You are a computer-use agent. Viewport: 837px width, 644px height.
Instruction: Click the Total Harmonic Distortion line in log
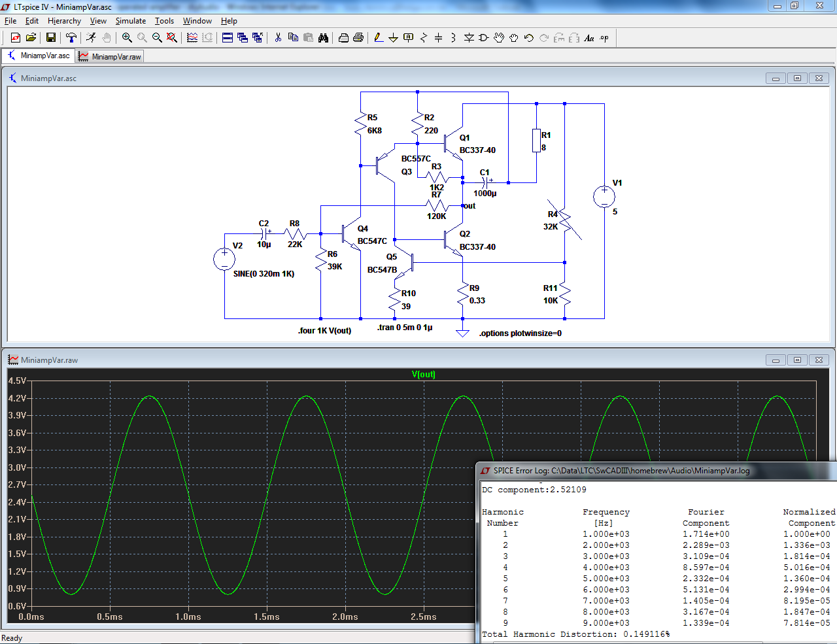click(x=575, y=634)
